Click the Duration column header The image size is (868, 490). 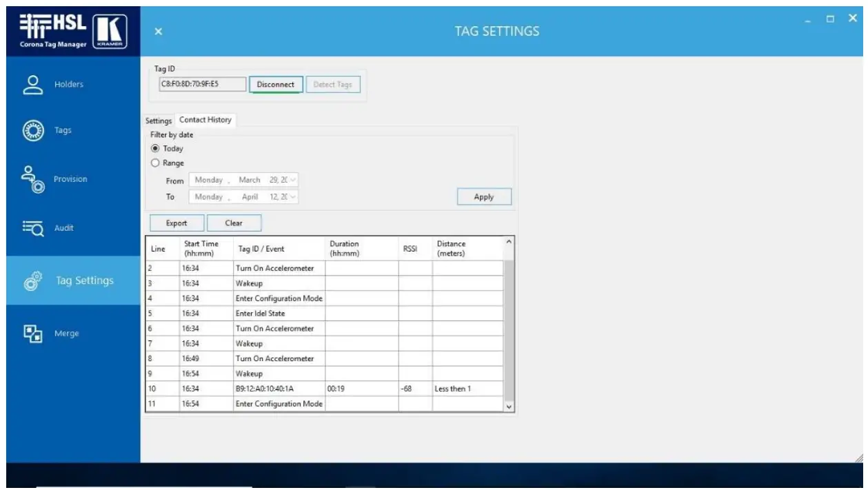362,248
